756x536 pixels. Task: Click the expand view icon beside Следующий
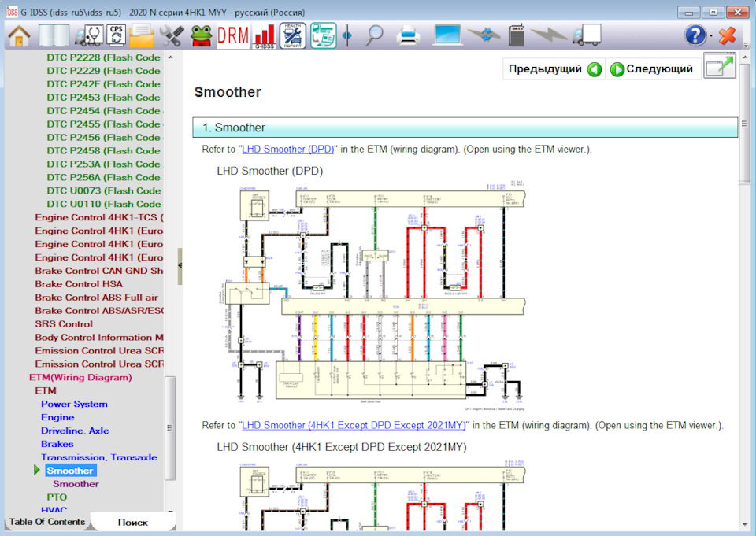point(719,68)
